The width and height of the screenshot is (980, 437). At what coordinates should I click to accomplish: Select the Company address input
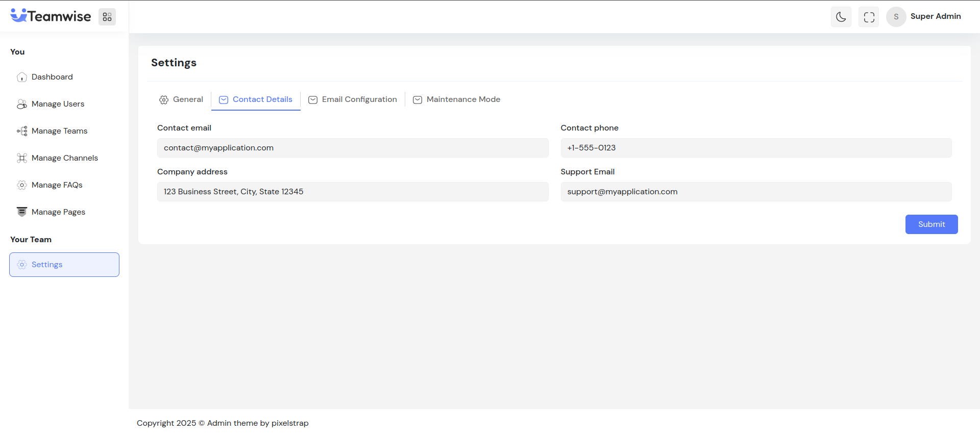(353, 192)
